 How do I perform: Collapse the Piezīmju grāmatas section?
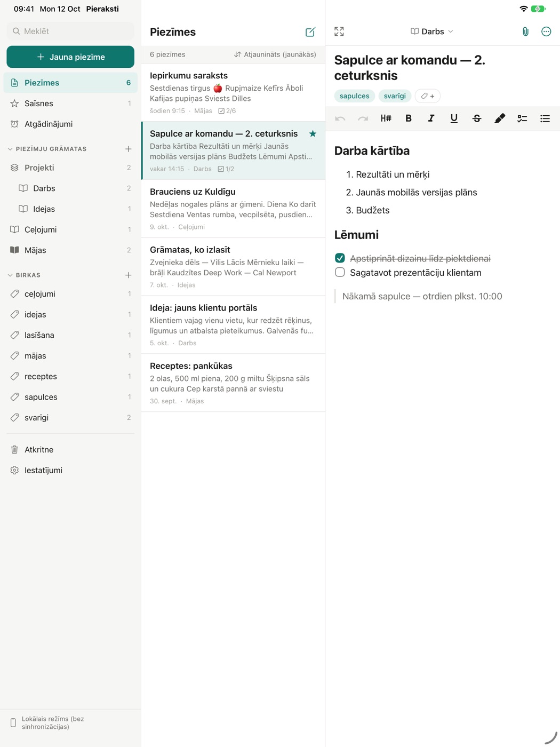click(x=10, y=149)
